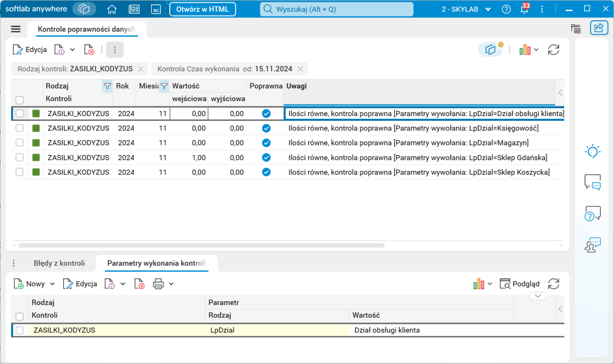Tick the LpDzial parameter row checkbox
The height and width of the screenshot is (364, 614).
(20, 330)
